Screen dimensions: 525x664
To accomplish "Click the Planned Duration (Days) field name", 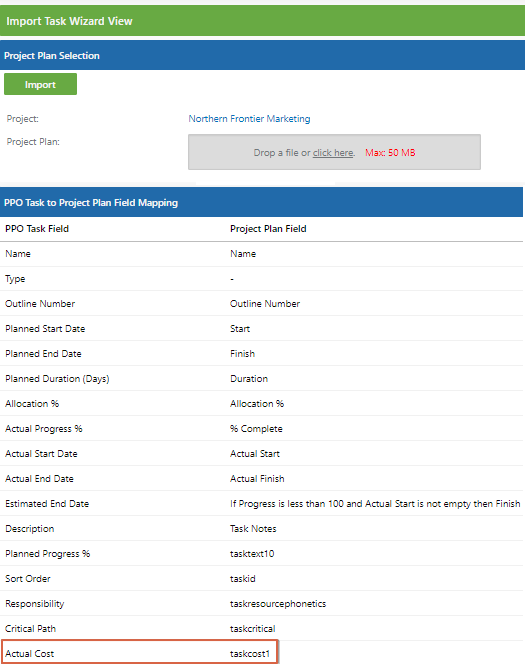I will click(x=57, y=379).
